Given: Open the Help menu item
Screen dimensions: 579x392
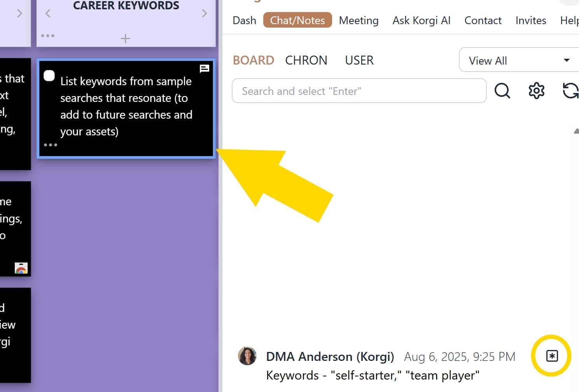Looking at the screenshot, I should (569, 20).
